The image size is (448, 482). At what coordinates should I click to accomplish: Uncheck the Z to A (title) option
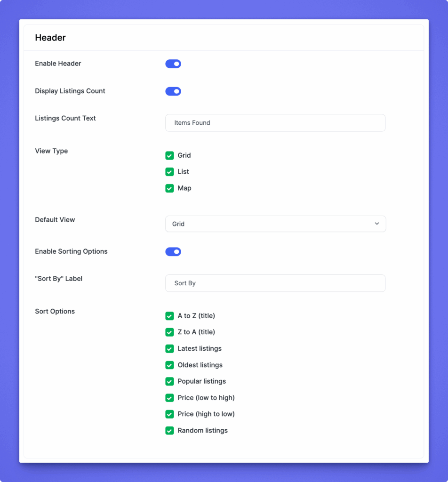tap(170, 332)
